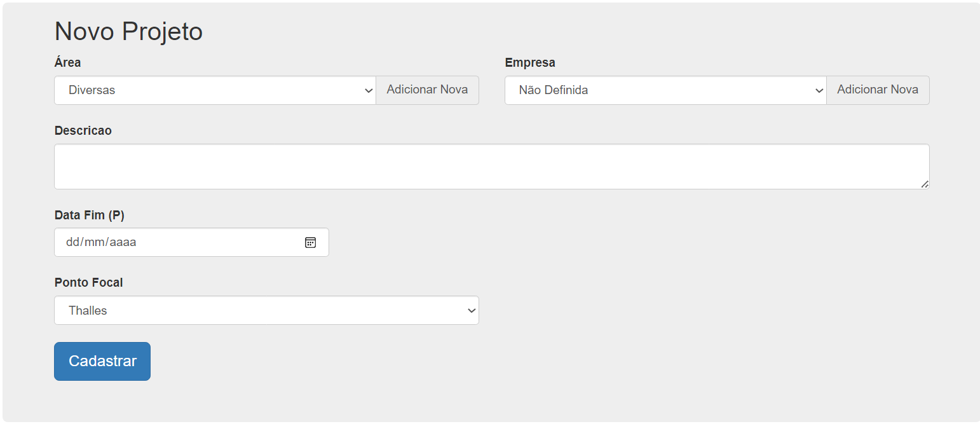Select the mm month segment in Data Fim
This screenshot has width=980, height=424.
[x=94, y=242]
